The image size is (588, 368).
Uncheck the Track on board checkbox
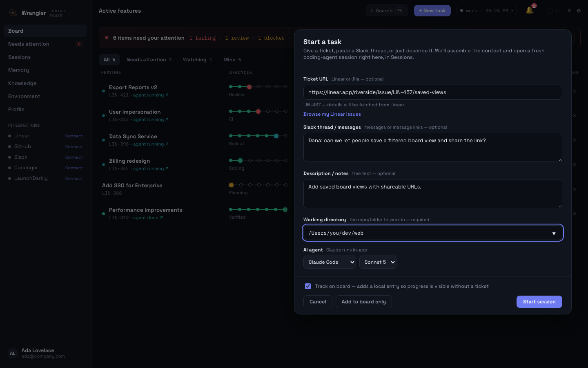pos(308,286)
